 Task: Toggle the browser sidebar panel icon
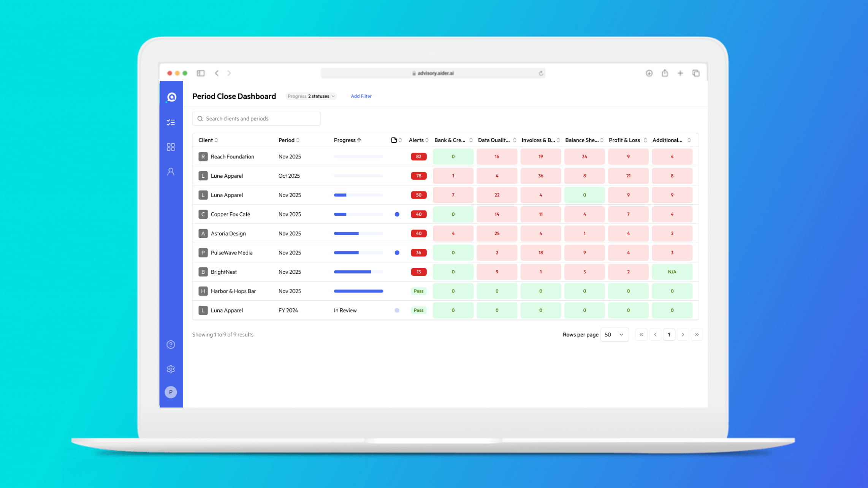pyautogui.click(x=201, y=73)
